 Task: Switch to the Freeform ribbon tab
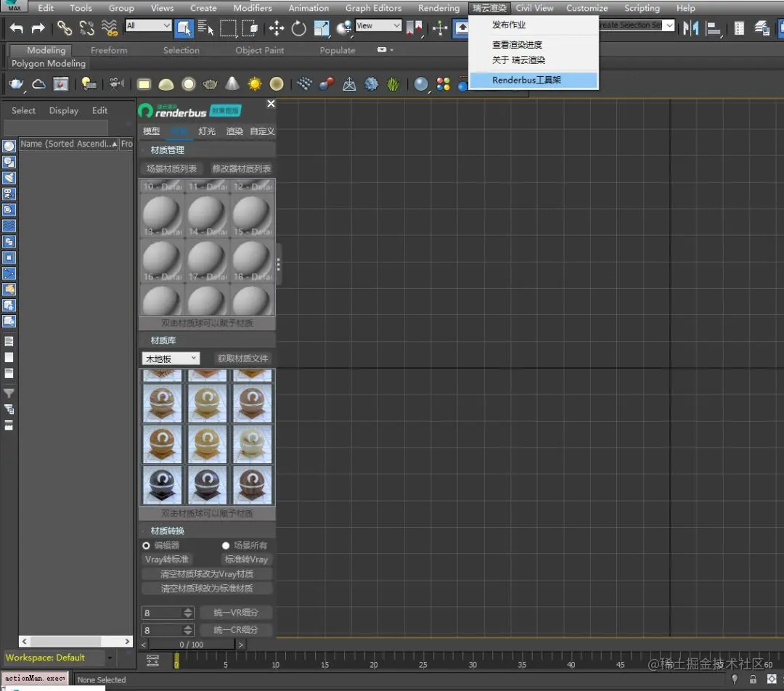[109, 51]
